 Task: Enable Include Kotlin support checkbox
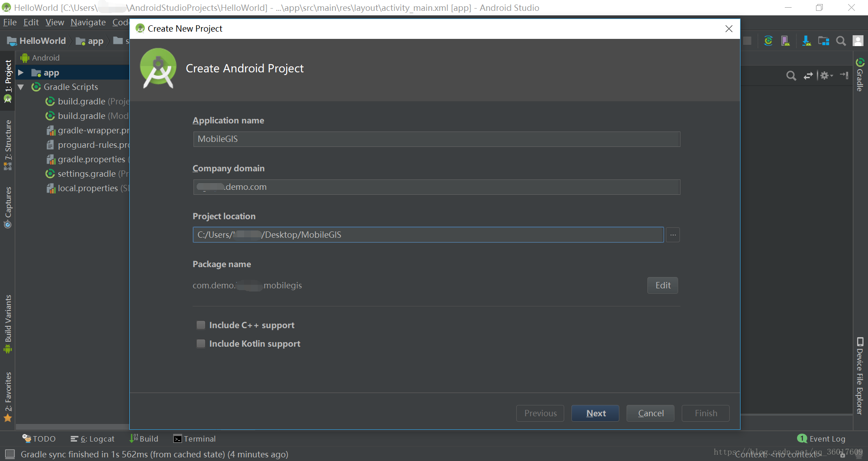pyautogui.click(x=201, y=343)
